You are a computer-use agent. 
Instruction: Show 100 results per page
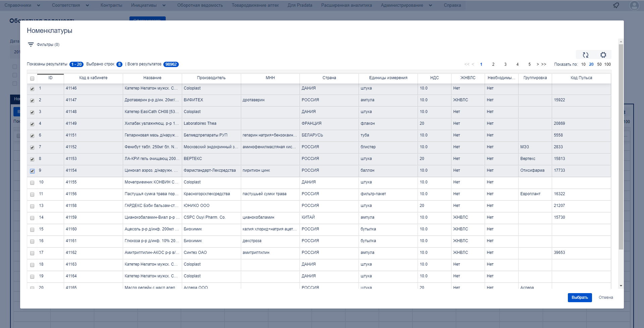607,64
